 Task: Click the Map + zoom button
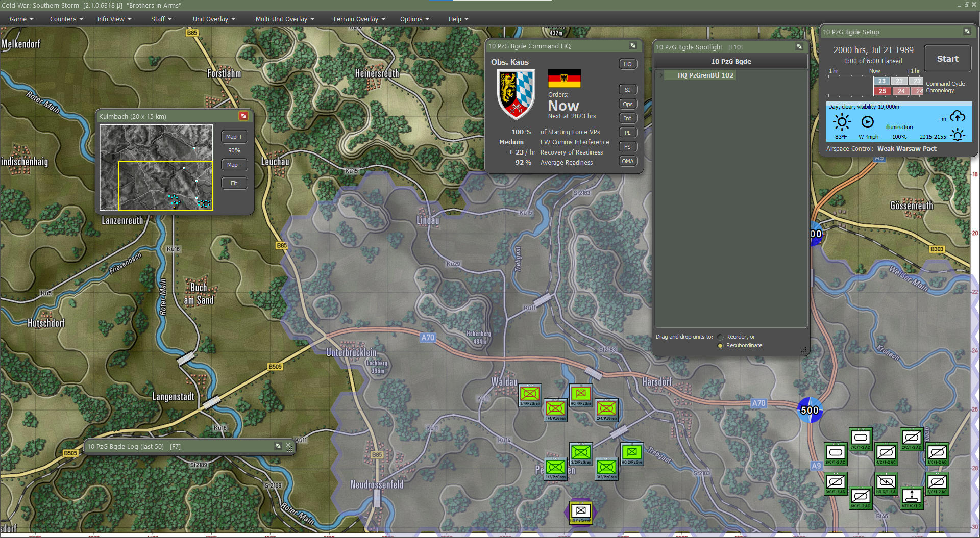[x=234, y=136]
